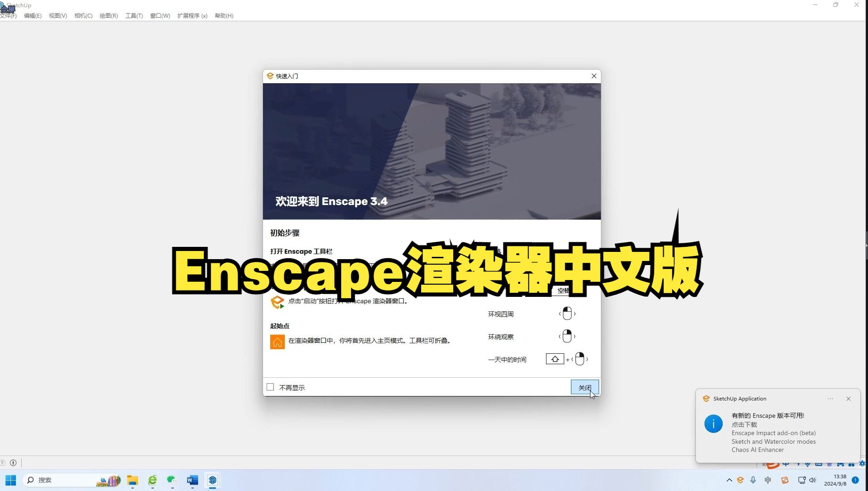Click the info icon at the bottom left
The image size is (868, 491).
tap(14, 463)
